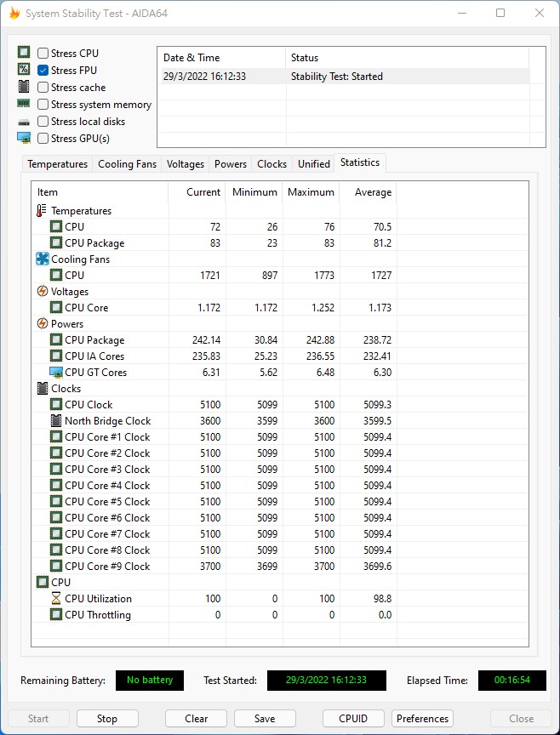Open the Voltages tab

pyautogui.click(x=186, y=164)
